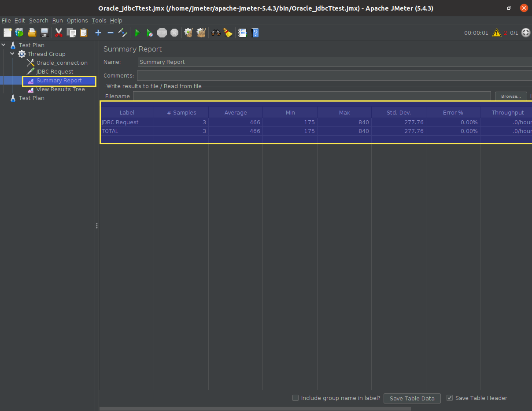Click the Max column header
The height and width of the screenshot is (411, 532).
tap(344, 112)
